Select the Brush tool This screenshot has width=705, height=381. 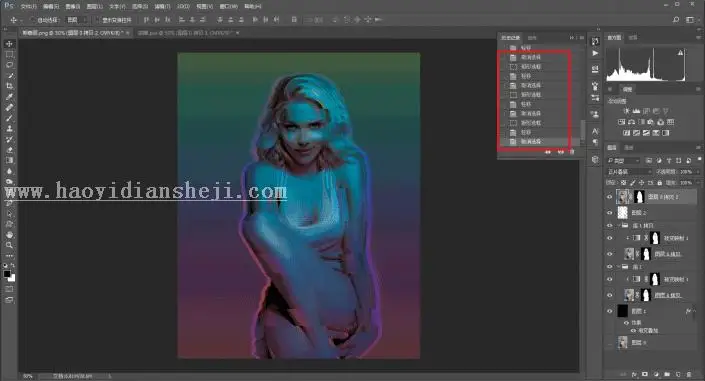pyautogui.click(x=9, y=118)
